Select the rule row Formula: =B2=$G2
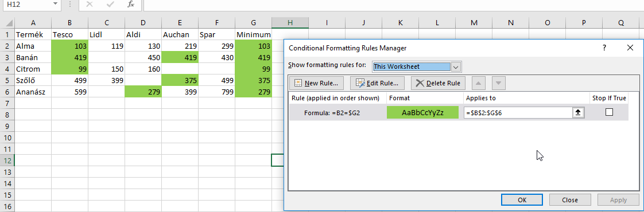644x212 pixels. [x=459, y=112]
